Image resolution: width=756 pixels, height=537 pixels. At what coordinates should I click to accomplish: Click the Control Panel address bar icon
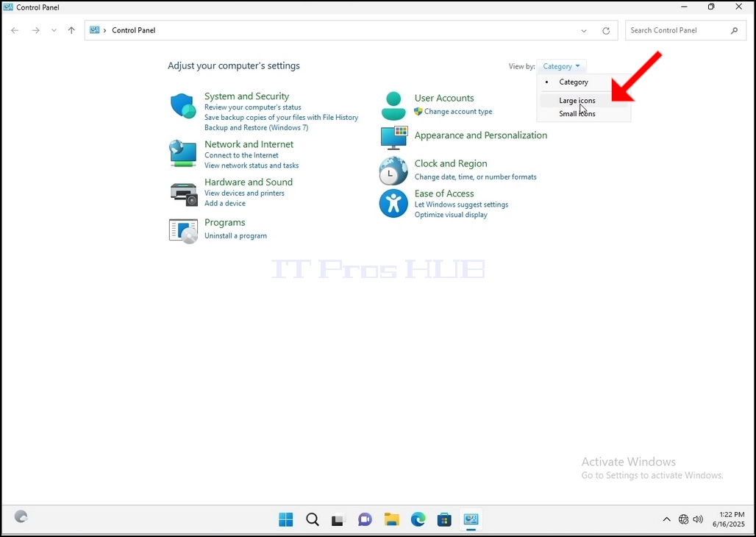pyautogui.click(x=94, y=30)
